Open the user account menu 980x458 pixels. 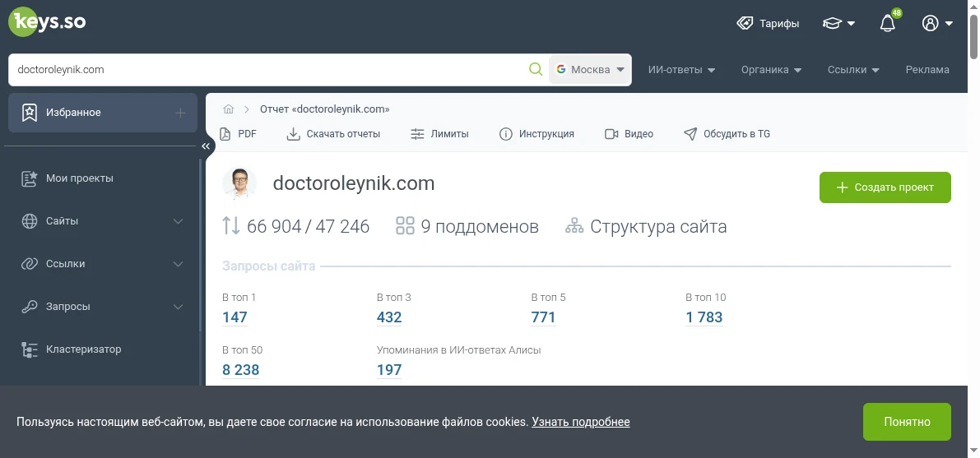(937, 24)
